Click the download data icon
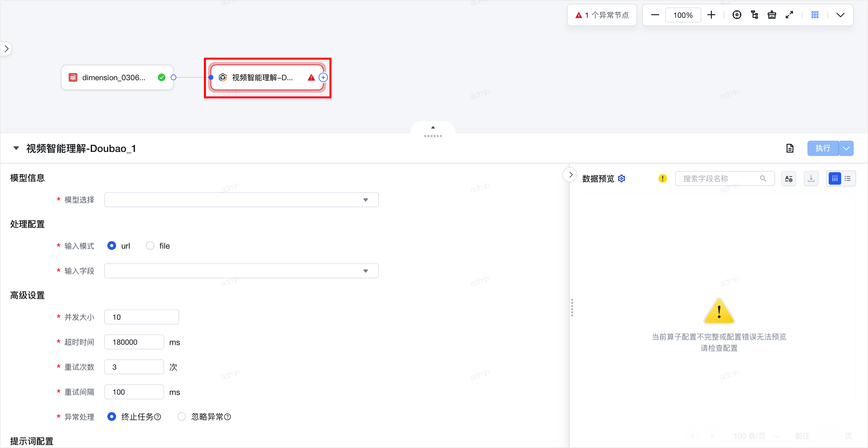Screen dimensions: 868x448 tap(811, 178)
